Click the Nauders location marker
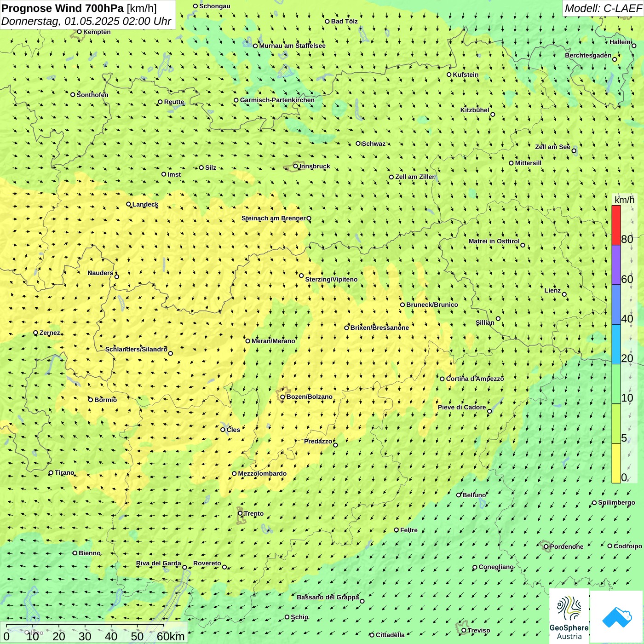 pos(116,276)
